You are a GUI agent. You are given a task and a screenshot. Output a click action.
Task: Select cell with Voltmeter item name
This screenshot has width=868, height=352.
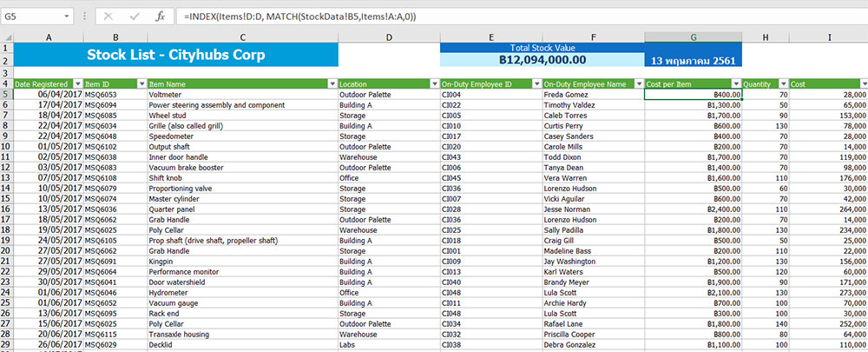[x=242, y=95]
